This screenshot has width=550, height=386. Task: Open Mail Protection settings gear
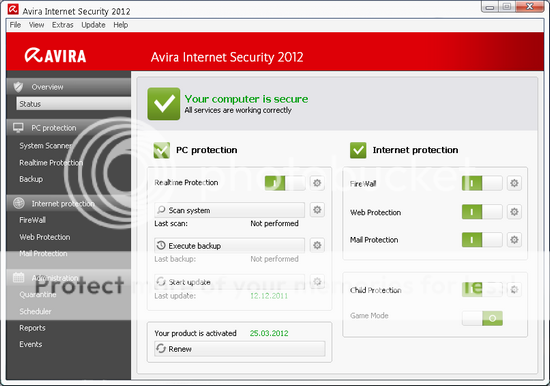(514, 240)
